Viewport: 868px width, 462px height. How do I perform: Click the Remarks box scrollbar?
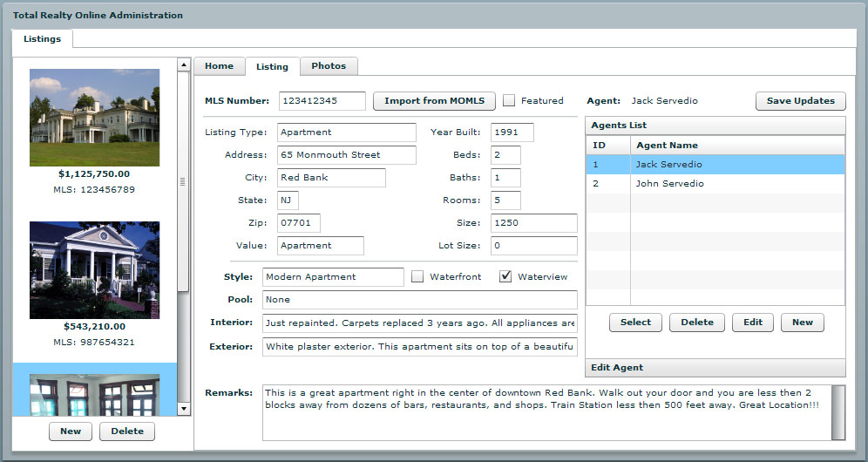838,412
